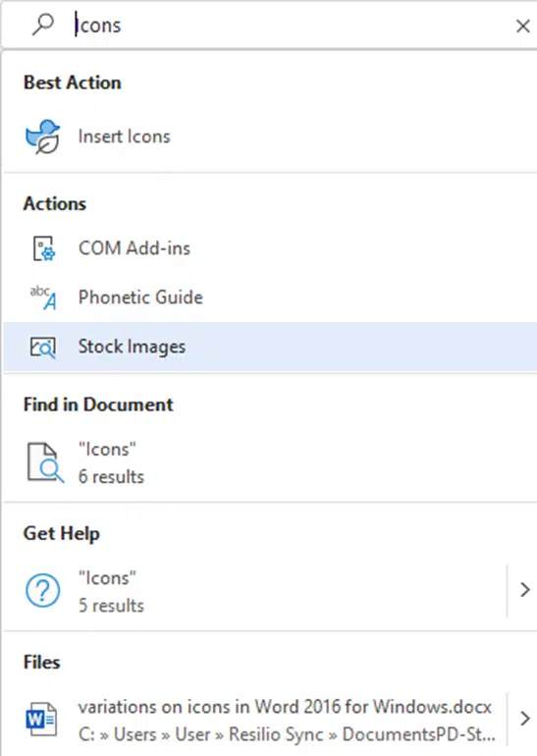Click the Stock Images picture icon
Screen dimensions: 537x756
click(x=43, y=348)
